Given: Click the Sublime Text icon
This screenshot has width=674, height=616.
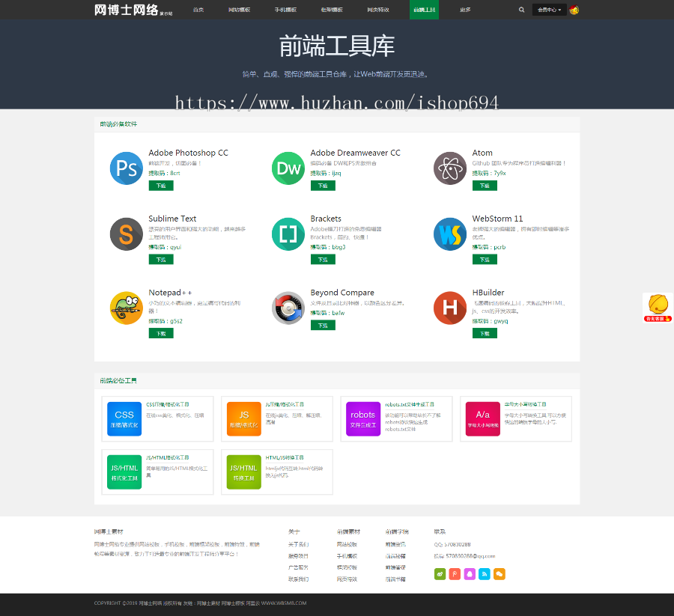Looking at the screenshot, I should coord(126,234).
